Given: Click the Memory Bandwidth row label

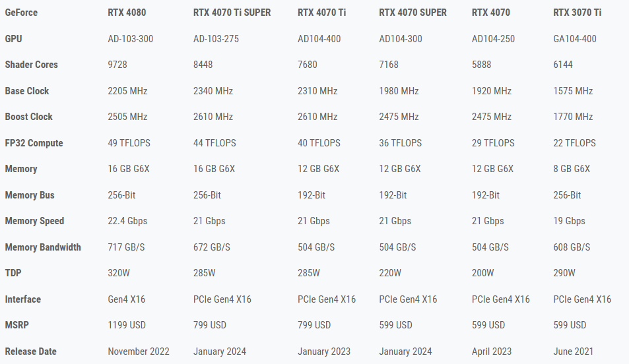Looking at the screenshot, I should (43, 247).
